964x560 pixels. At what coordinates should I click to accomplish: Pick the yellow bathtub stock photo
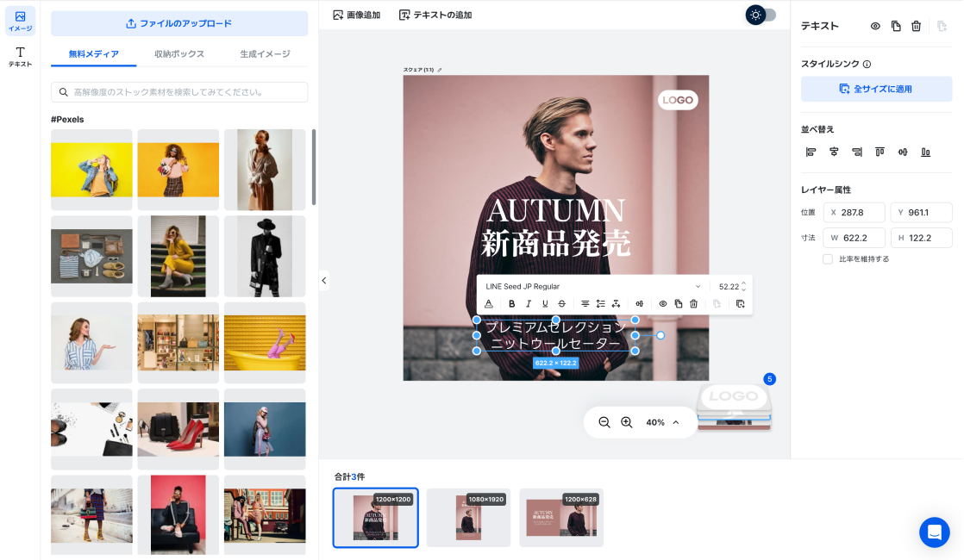(x=265, y=343)
